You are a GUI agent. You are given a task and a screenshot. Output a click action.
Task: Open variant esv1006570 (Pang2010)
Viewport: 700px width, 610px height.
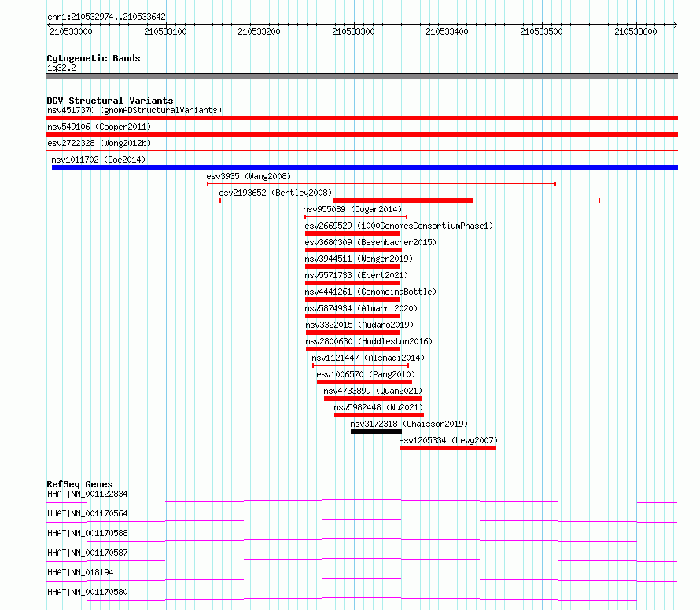coord(366,374)
